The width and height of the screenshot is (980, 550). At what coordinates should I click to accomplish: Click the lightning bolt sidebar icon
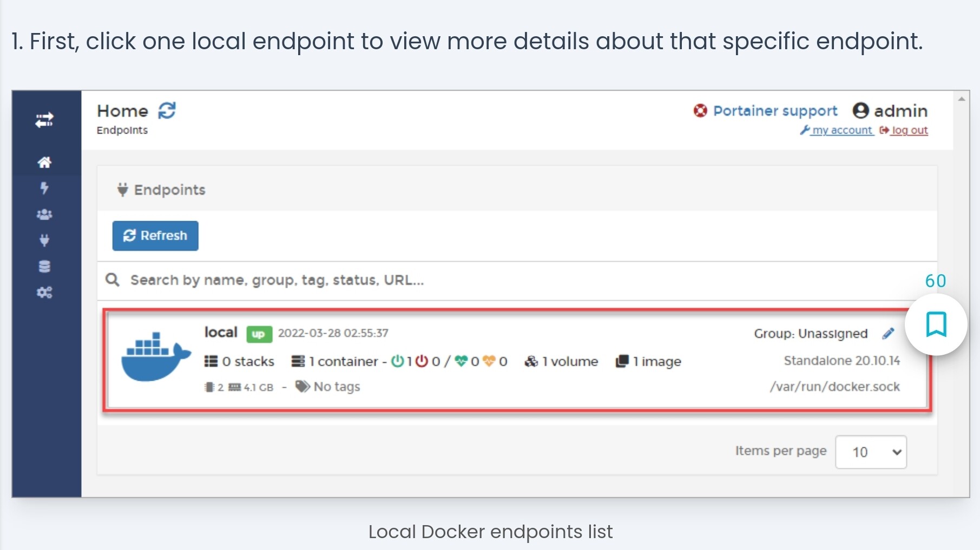[44, 188]
